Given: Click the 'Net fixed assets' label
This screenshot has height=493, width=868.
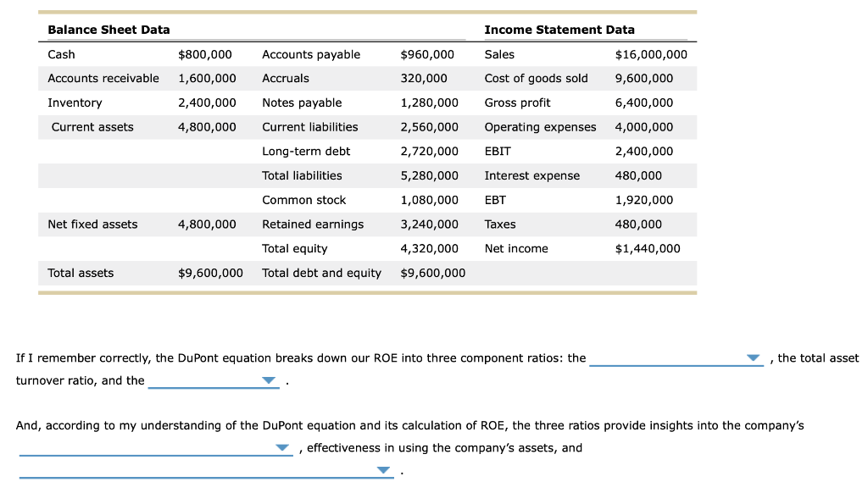Looking at the screenshot, I should 92,224.
